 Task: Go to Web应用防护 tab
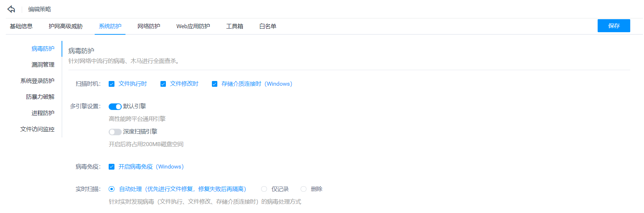tap(193, 26)
